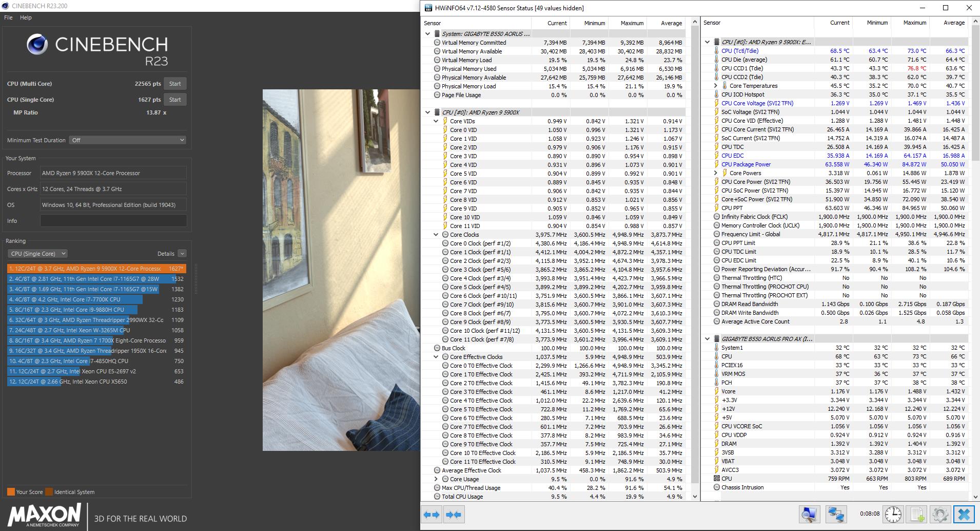Click the right sensor pane scroll down arrow
The image size is (980, 531).
[975, 497]
